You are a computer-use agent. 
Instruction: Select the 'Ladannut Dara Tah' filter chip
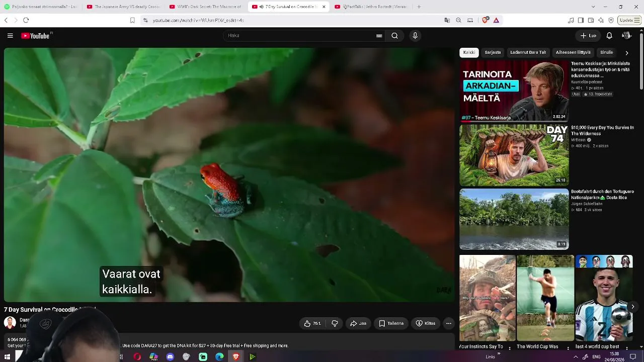pos(528,53)
